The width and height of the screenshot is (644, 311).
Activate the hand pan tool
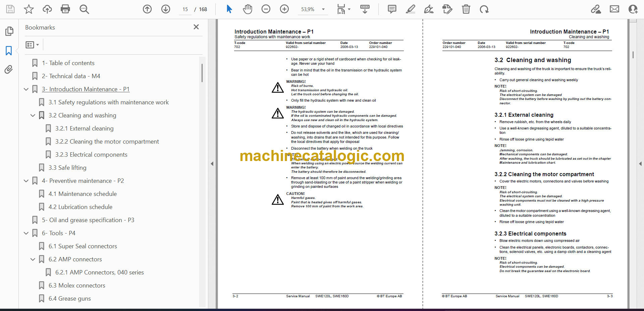click(x=248, y=9)
